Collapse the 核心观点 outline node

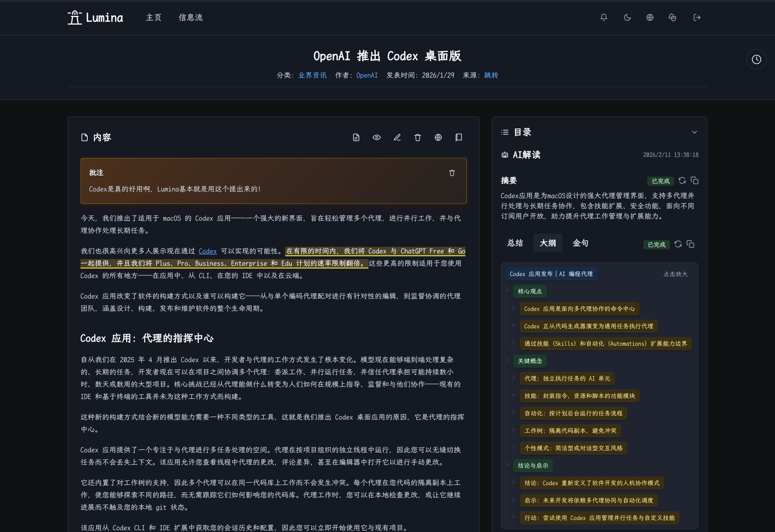(529, 291)
